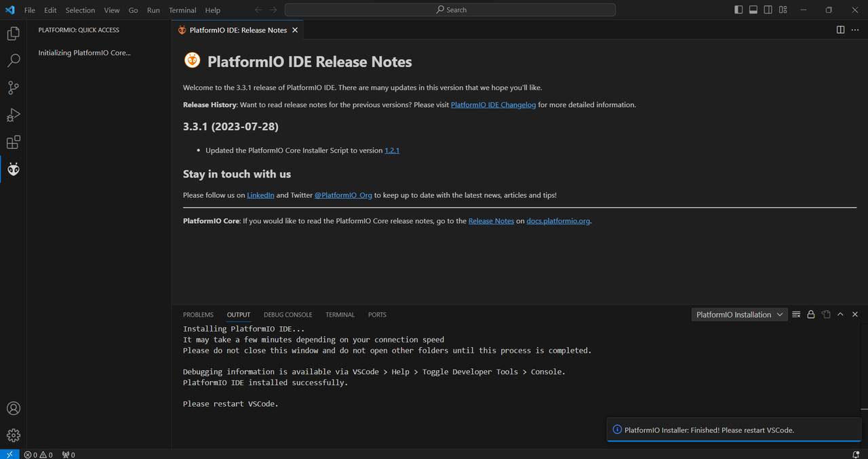Switch to the DEBUG CONSOLE tab

(288, 315)
